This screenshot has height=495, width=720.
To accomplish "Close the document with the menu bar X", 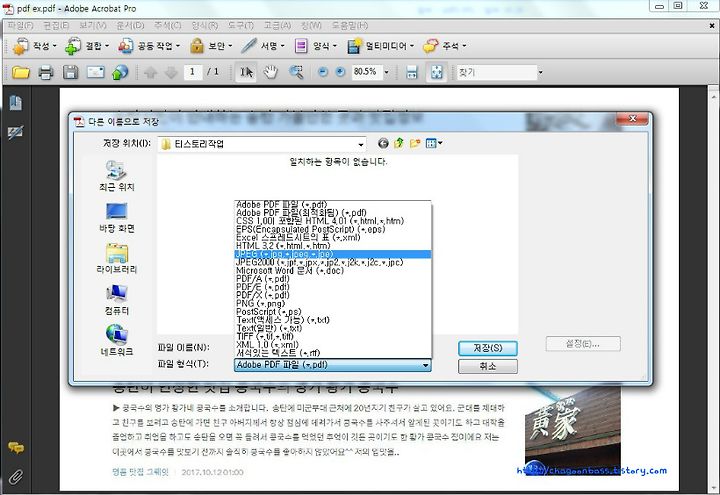I will pyautogui.click(x=712, y=26).
